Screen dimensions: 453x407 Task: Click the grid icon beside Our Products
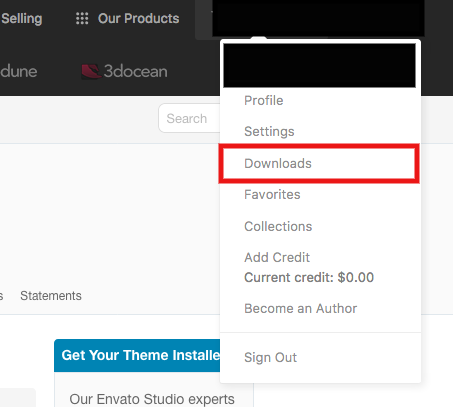coord(82,18)
